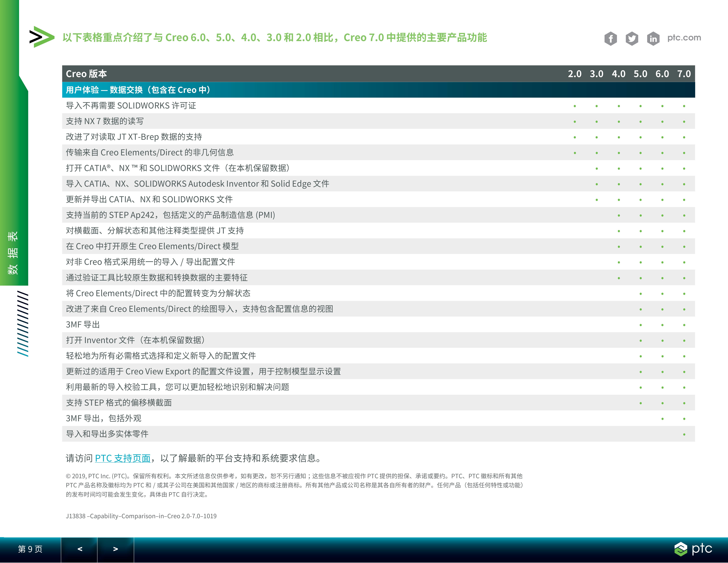Click the 6.0 version column header
Screen dimensions: 728x563
coord(662,74)
